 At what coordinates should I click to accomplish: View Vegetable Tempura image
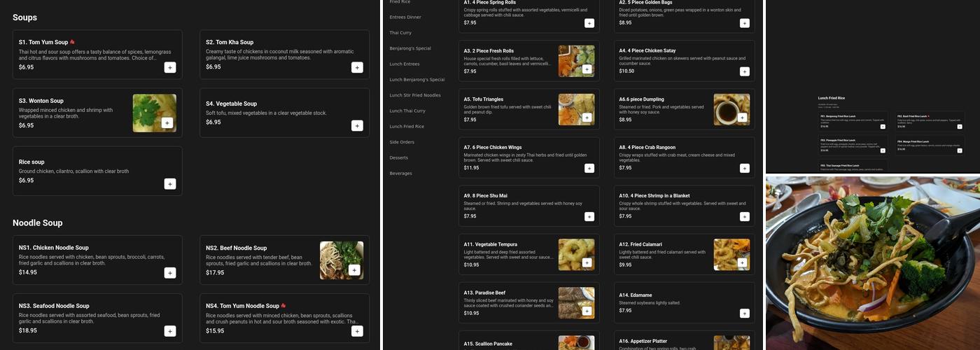tap(577, 255)
